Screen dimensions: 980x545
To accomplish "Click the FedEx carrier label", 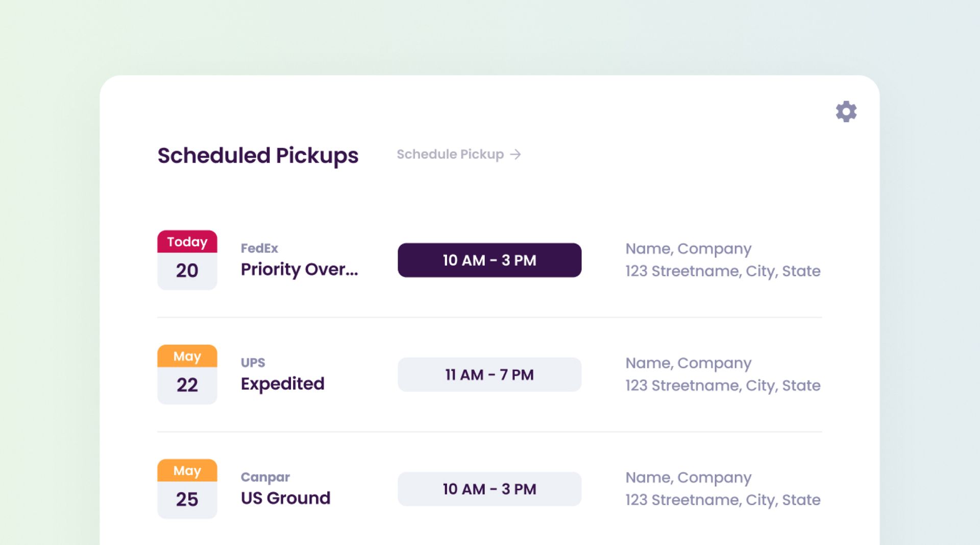I will coord(259,248).
